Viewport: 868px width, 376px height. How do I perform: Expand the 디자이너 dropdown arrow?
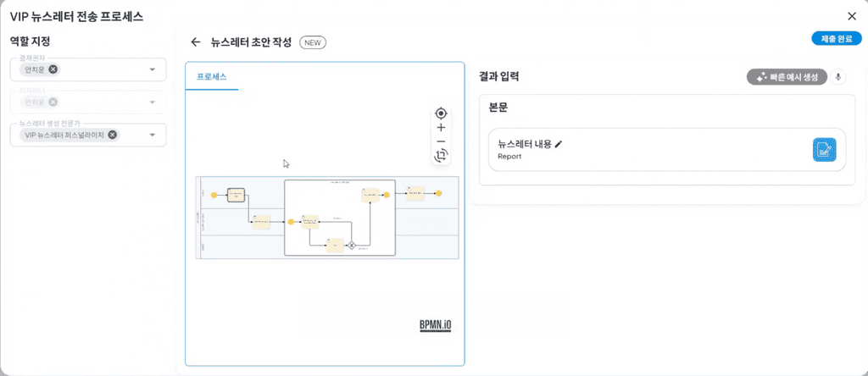pyautogui.click(x=153, y=102)
